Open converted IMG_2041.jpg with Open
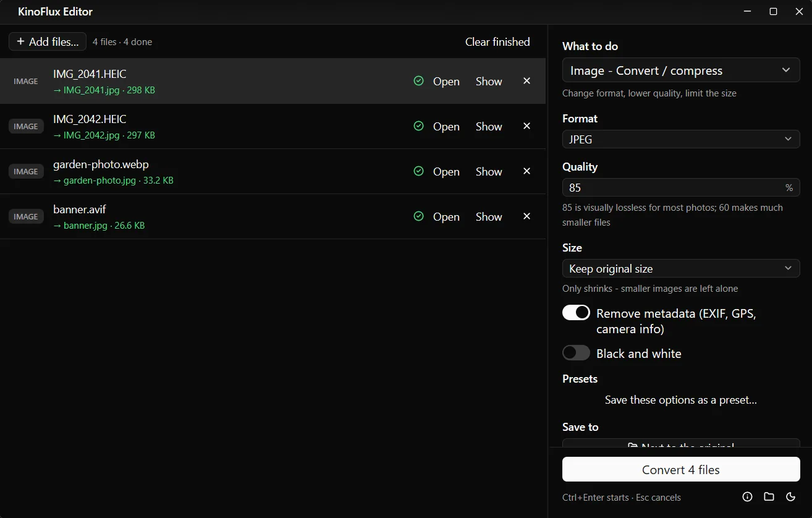This screenshot has height=518, width=812. pos(446,81)
